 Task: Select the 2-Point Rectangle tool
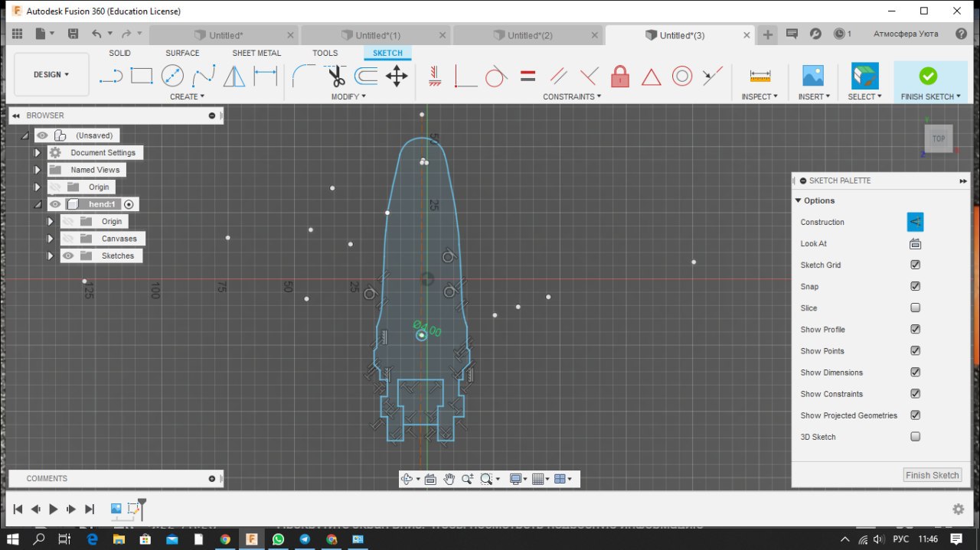(142, 76)
